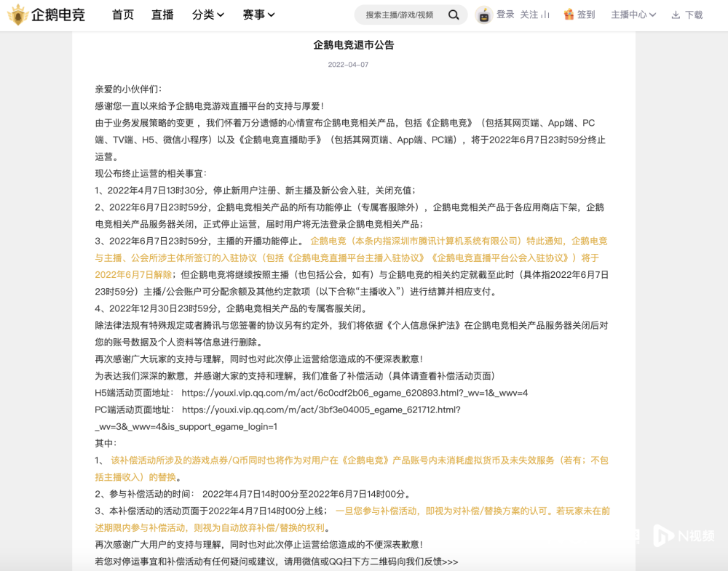The height and width of the screenshot is (571, 728).
Task: Click the line 其中：
Action: tap(106, 444)
